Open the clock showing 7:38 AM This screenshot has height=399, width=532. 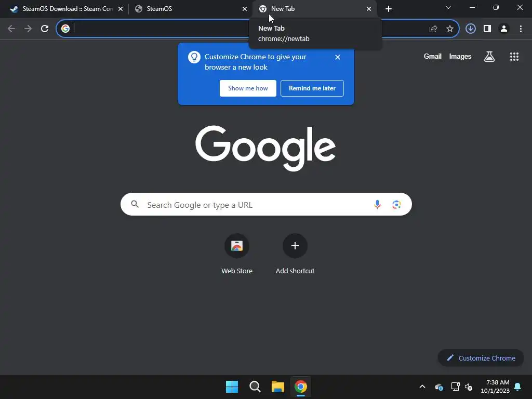point(495,387)
